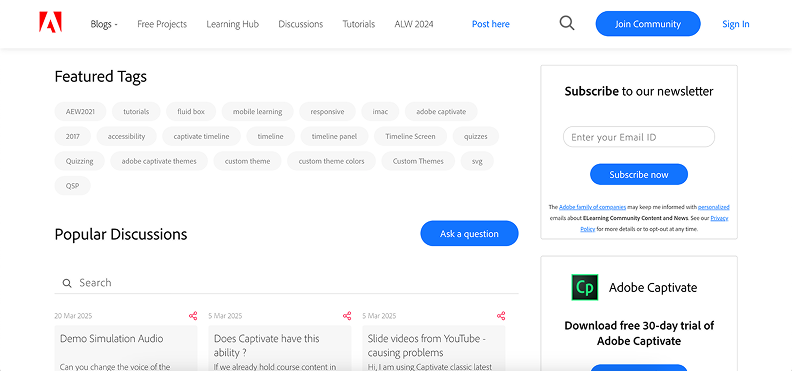Click Download free 30-day trial heading

pos(639,333)
